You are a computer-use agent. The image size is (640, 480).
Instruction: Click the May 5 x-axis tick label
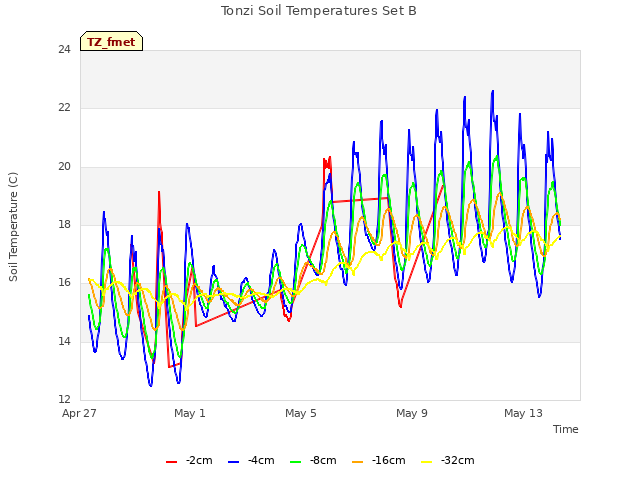point(301,413)
